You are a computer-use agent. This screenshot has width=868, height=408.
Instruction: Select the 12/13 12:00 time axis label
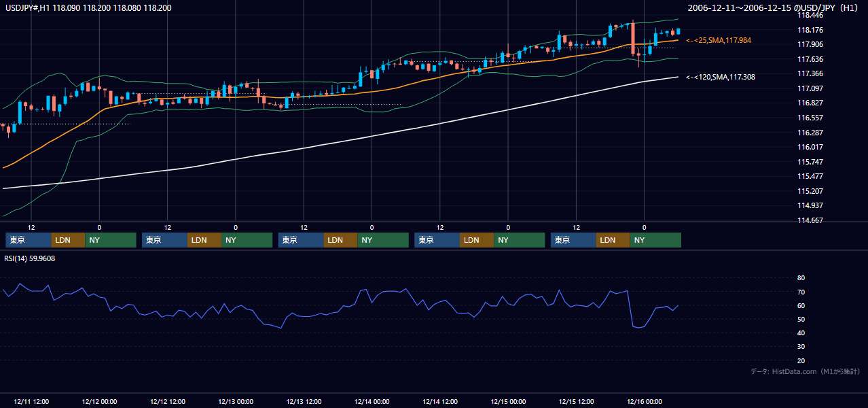304,401
